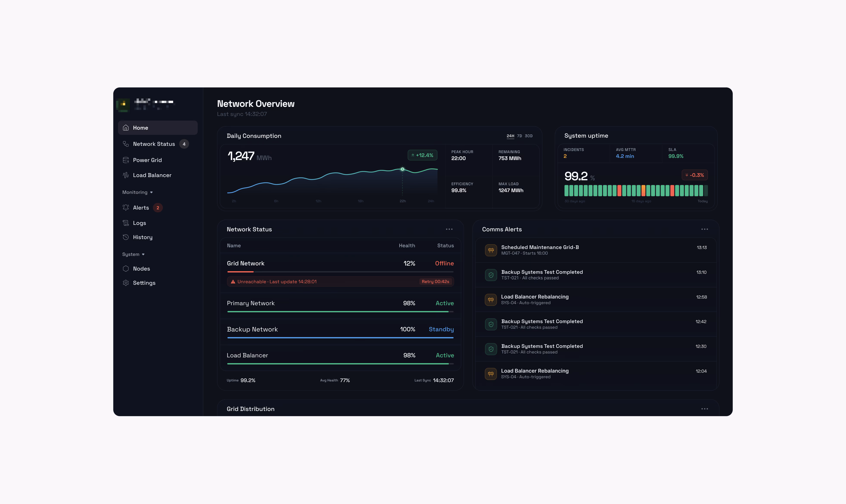Viewport: 846px width, 504px height.
Task: Click shield icon of 12:42 Backup Test
Action: click(x=491, y=324)
